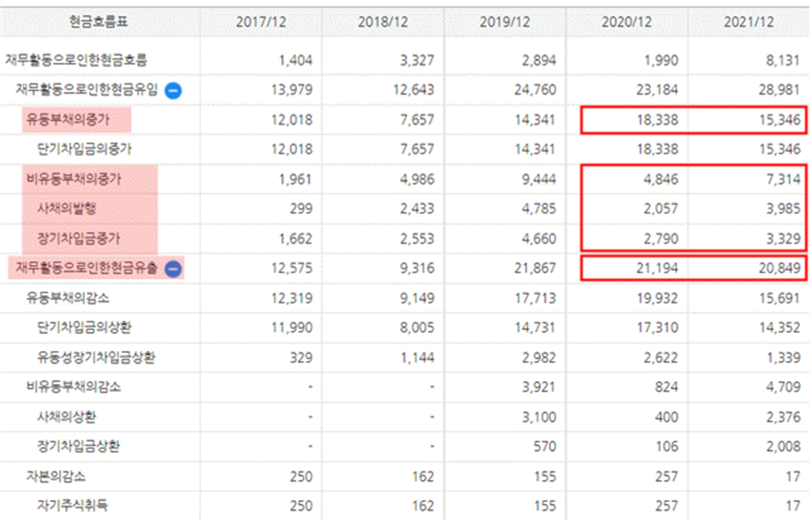
Task: Click the value 28,981 cash inflow cell
Action: [x=780, y=90]
